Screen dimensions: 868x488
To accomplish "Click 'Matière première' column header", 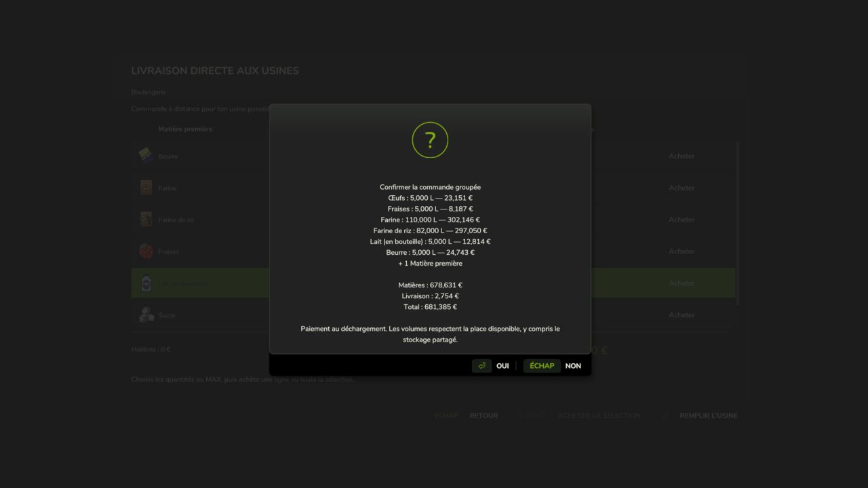I will (185, 129).
